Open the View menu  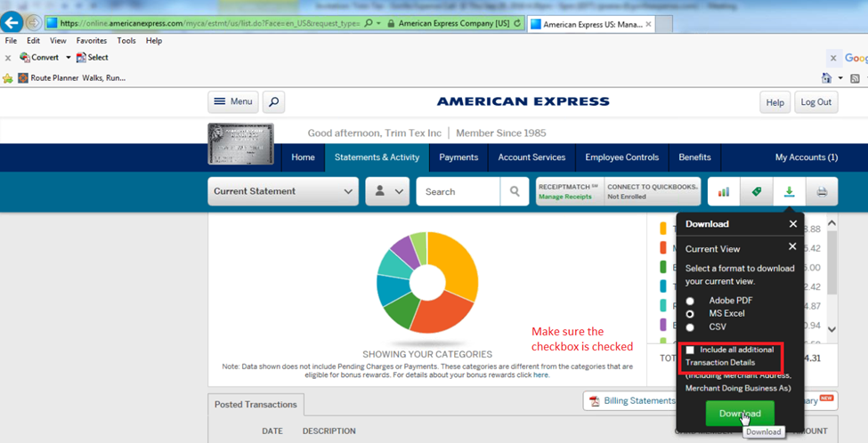58,41
